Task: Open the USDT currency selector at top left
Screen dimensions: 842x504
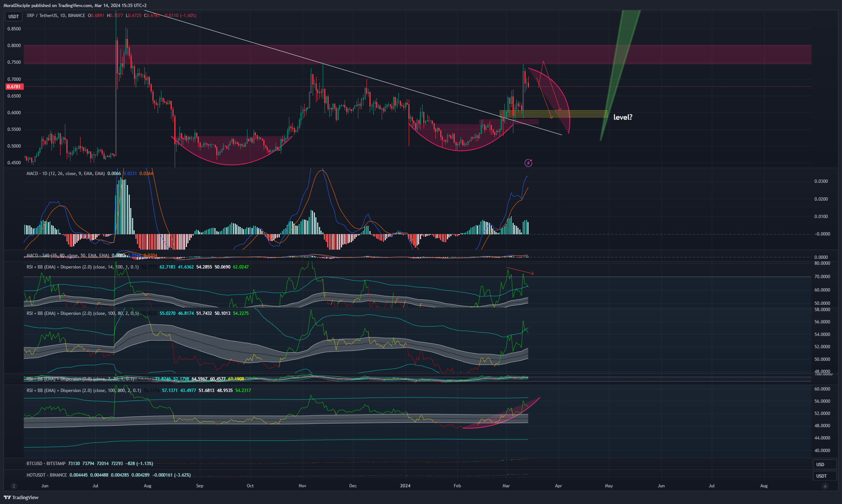Action: 14,16
